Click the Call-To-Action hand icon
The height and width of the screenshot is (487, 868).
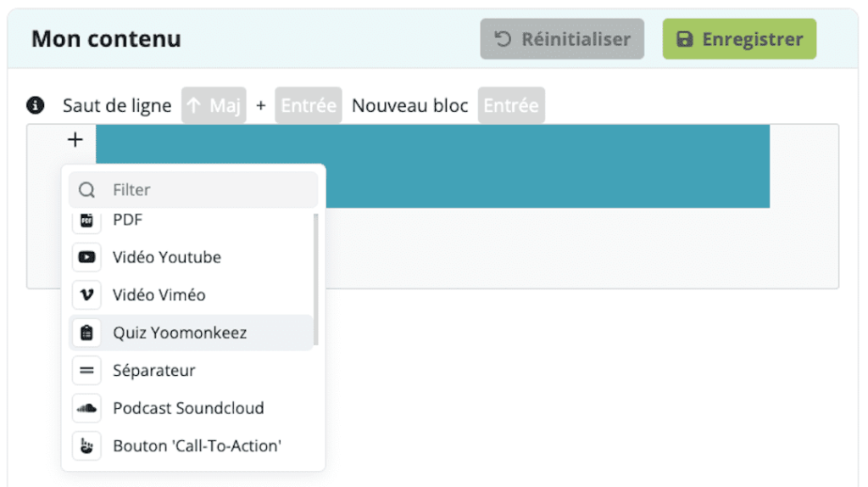87,445
